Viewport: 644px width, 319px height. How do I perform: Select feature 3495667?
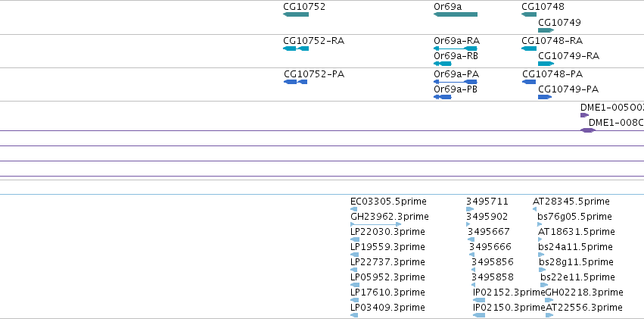click(x=471, y=239)
